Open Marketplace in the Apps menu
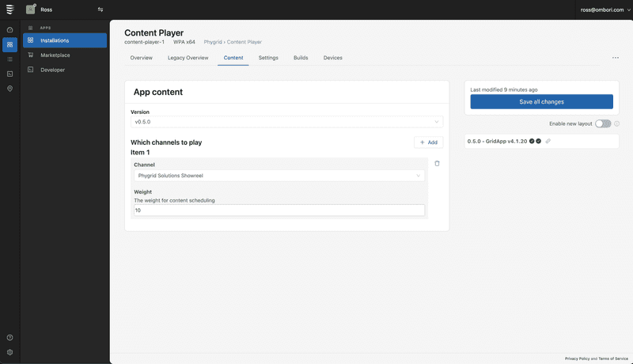 (55, 55)
